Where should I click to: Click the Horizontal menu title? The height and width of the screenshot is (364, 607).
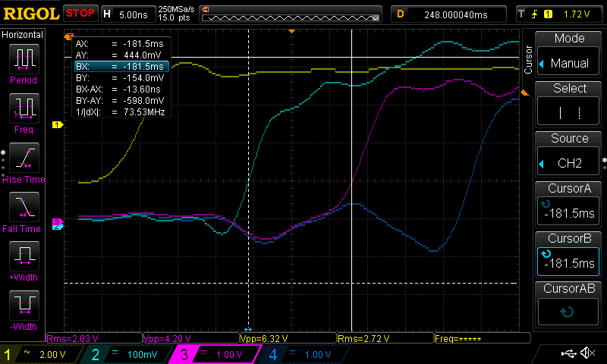(x=23, y=34)
